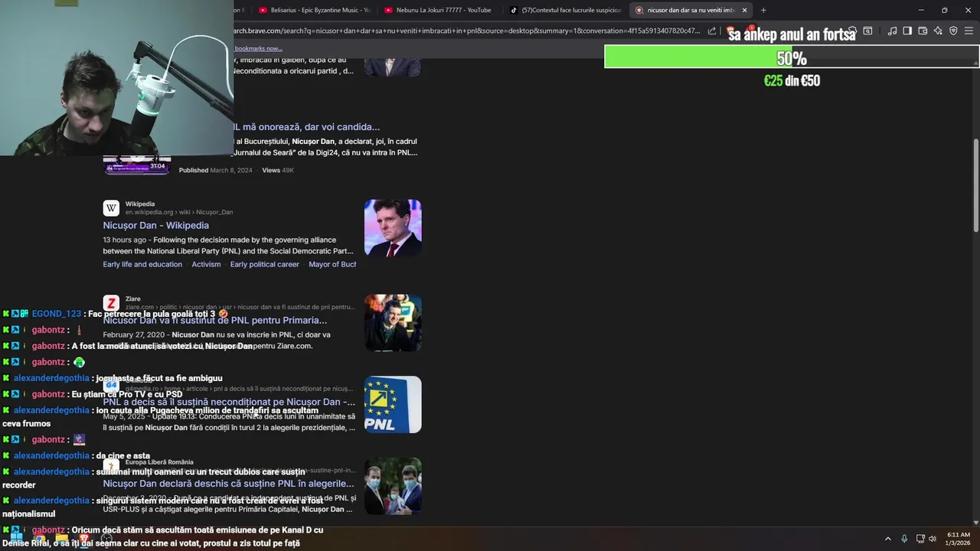Open Ziare result about PNL pentru Primaria
Viewport: 980px width, 551px height.
pyautogui.click(x=215, y=321)
